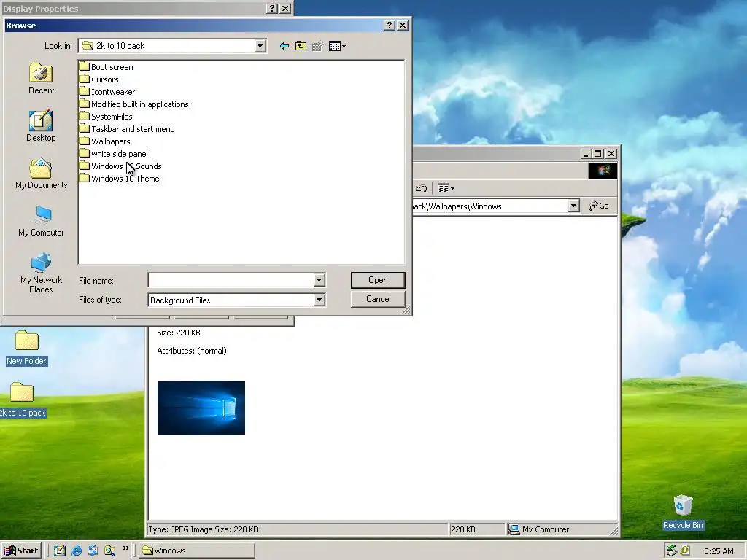Open My Documents in the places bar

(41, 174)
